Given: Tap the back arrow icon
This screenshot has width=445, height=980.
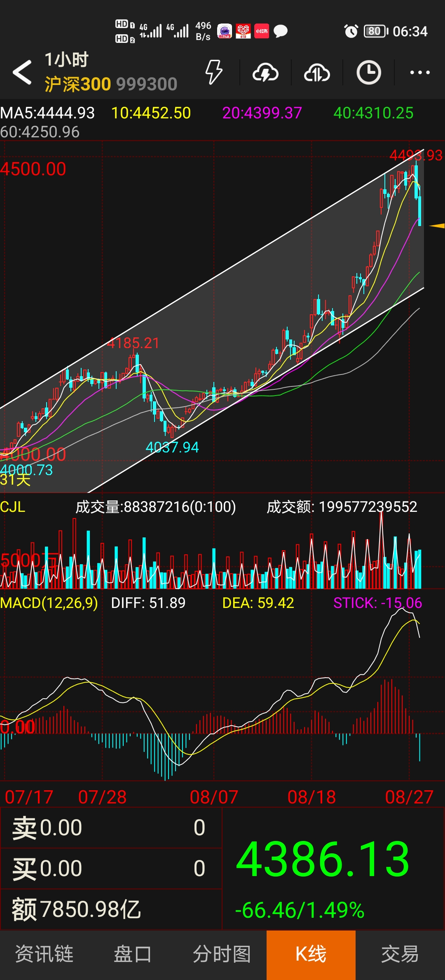Looking at the screenshot, I should coord(22,72).
